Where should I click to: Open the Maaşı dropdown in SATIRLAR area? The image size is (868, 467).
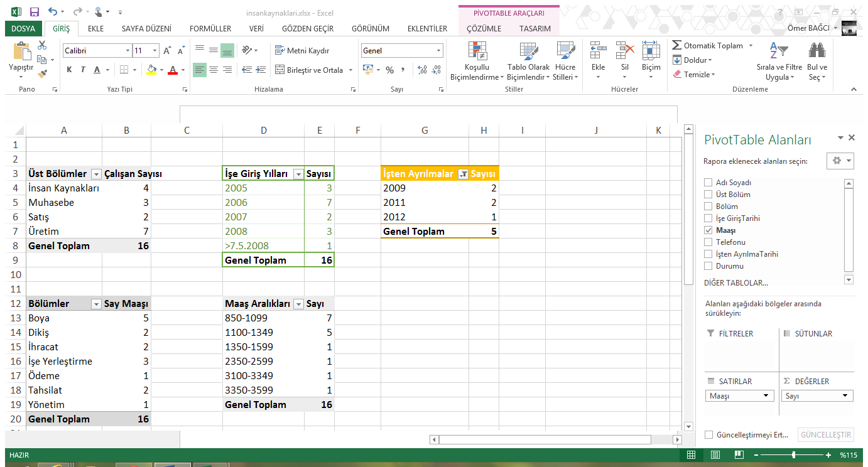766,396
